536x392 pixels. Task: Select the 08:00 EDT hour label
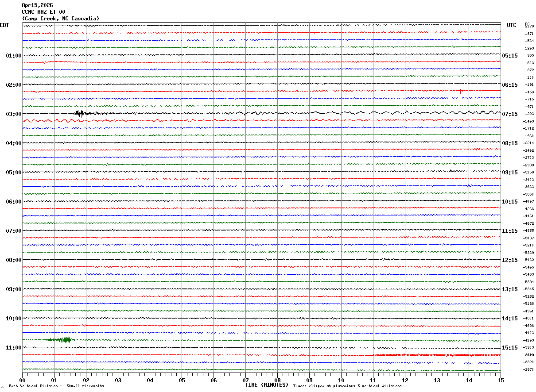14,260
